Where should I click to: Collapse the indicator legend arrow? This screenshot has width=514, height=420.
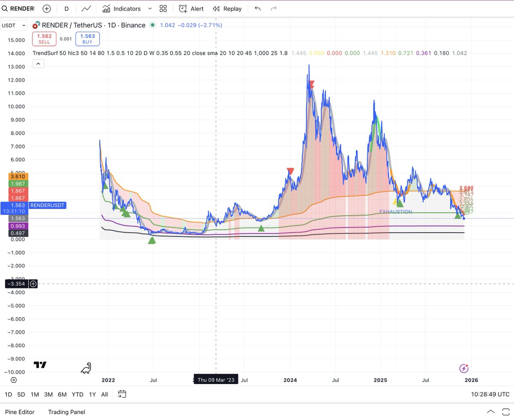(38, 64)
